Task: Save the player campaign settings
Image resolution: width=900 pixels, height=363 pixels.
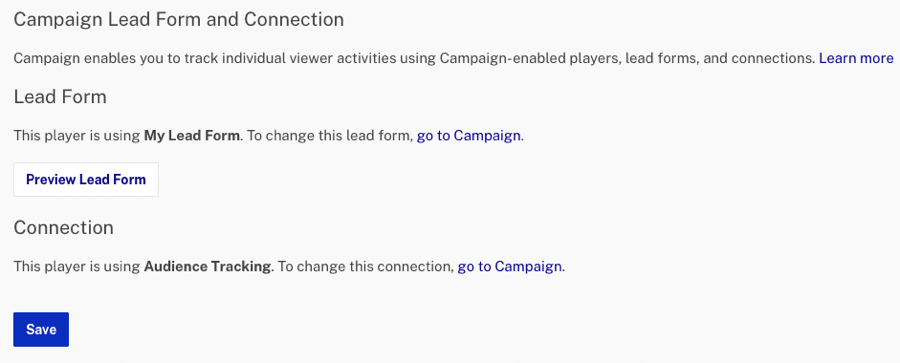Action: click(x=41, y=330)
